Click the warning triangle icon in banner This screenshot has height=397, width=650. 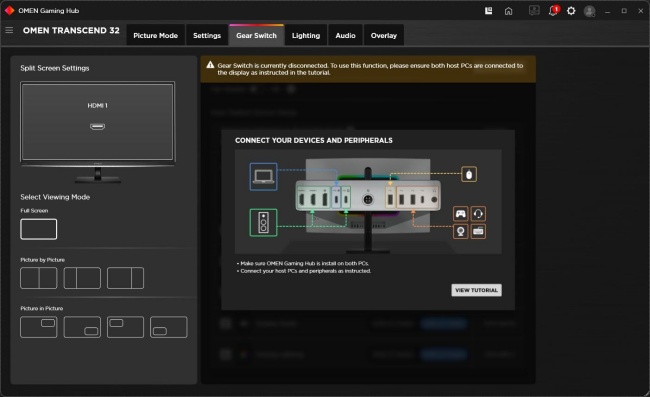click(210, 65)
